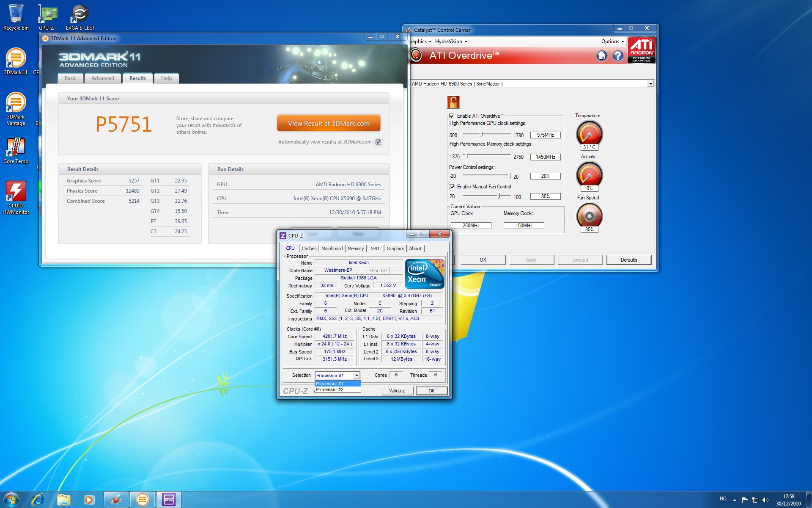Screen dimensions: 812x508
Task: Click the volume speaker icon in system tray
Action: (x=765, y=500)
